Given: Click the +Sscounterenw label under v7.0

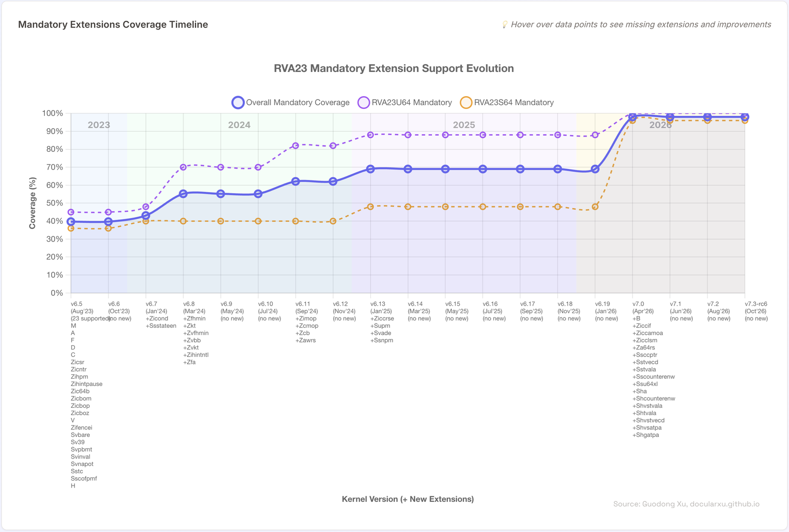Looking at the screenshot, I should pos(654,377).
